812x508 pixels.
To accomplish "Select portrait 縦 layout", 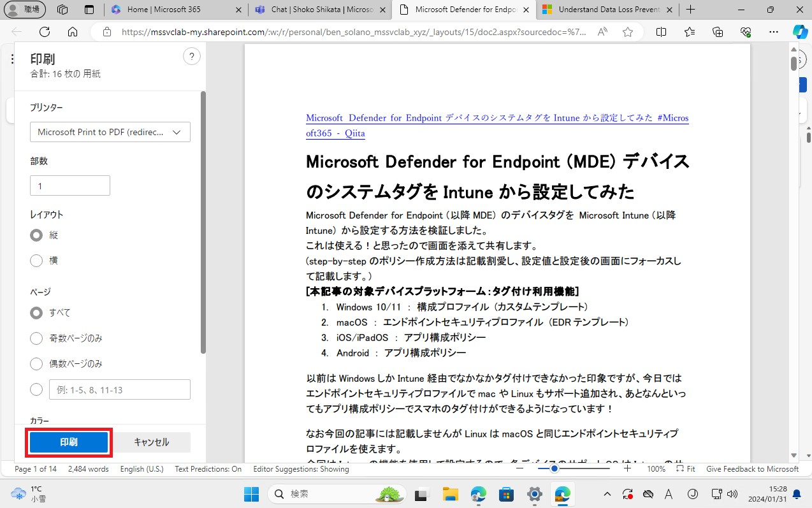I will pos(36,235).
